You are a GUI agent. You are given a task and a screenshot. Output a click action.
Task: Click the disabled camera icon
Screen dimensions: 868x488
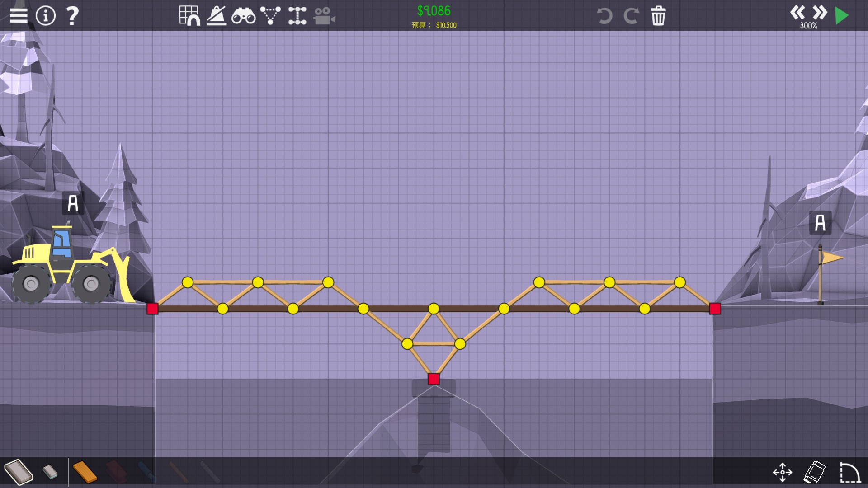tap(324, 17)
